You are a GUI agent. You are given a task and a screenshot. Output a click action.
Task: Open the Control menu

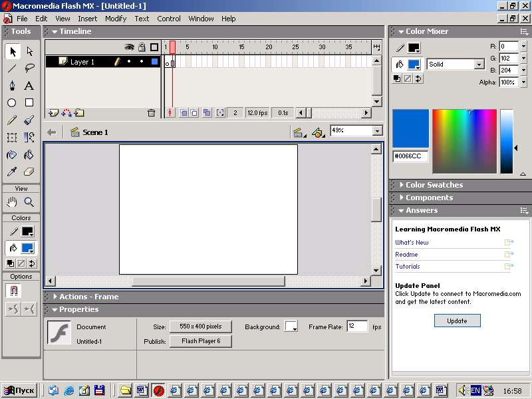coord(169,19)
